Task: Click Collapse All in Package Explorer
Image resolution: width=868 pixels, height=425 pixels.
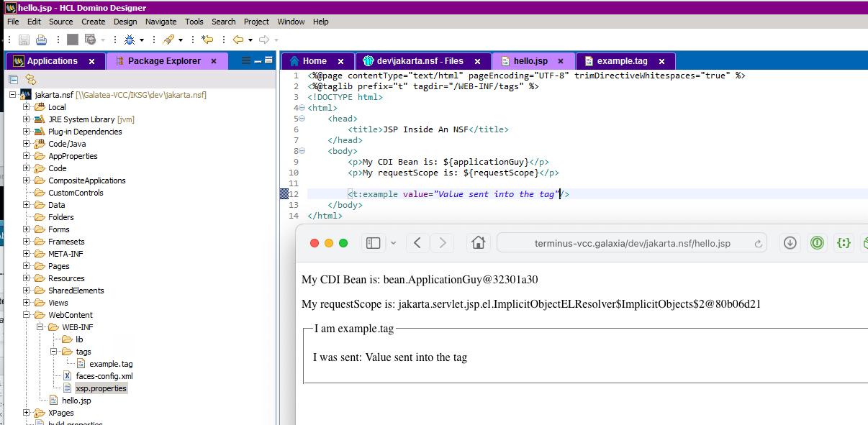Action: [x=14, y=79]
